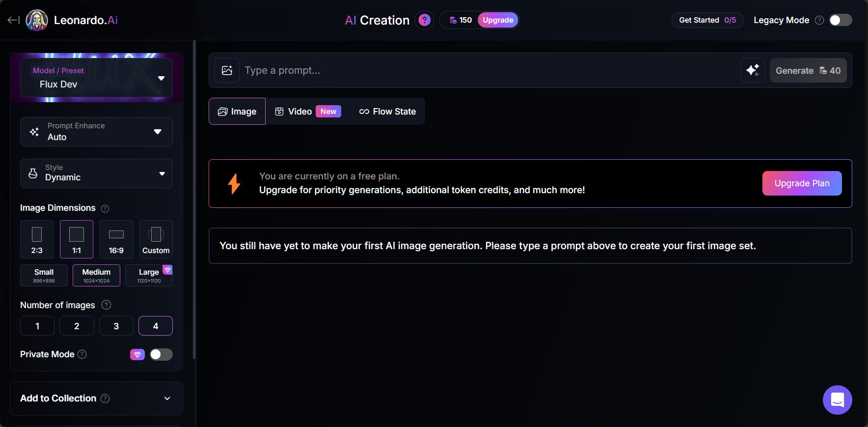The height and width of the screenshot is (427, 868).
Task: Switch to the Flow State tab
Action: pyautogui.click(x=387, y=112)
